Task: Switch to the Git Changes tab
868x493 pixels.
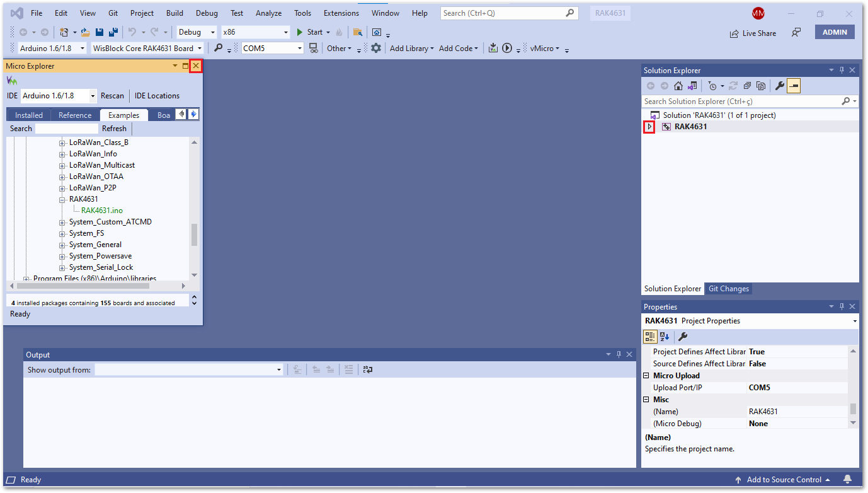Action: click(x=729, y=289)
